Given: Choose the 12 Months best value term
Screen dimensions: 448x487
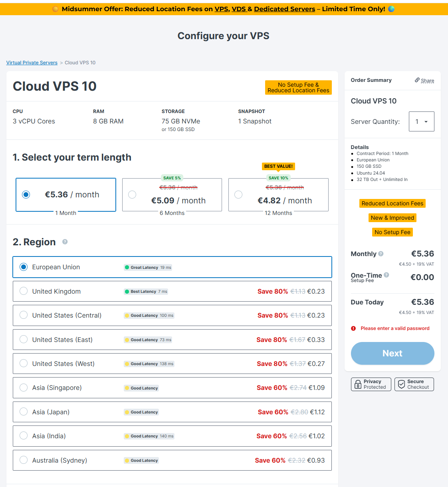Looking at the screenshot, I should [238, 195].
